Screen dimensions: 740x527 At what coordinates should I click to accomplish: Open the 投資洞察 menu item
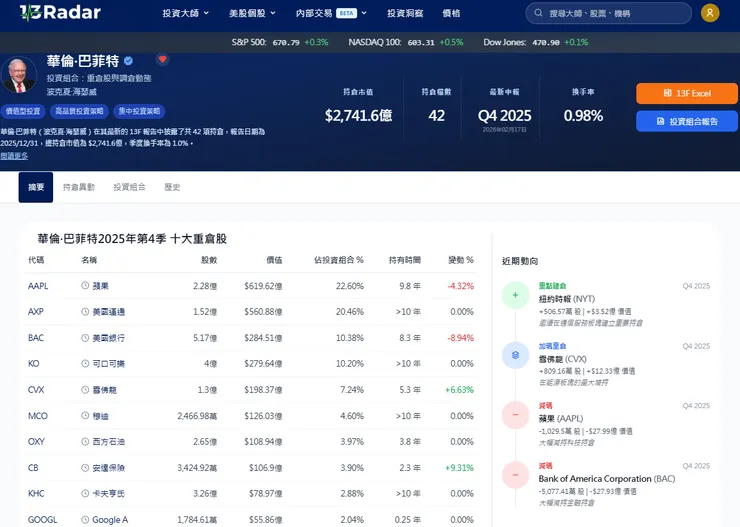(x=405, y=13)
